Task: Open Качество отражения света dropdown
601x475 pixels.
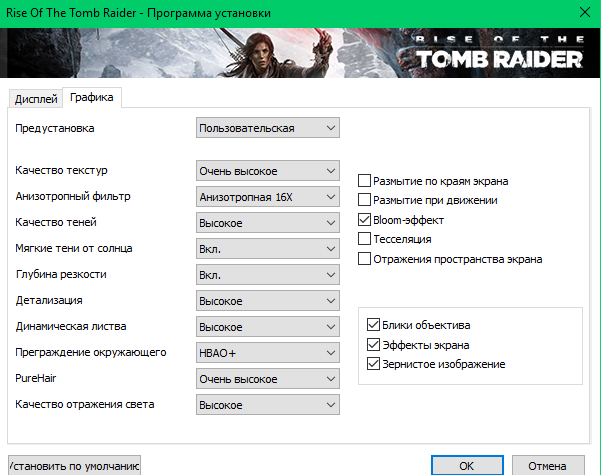Action: point(268,405)
